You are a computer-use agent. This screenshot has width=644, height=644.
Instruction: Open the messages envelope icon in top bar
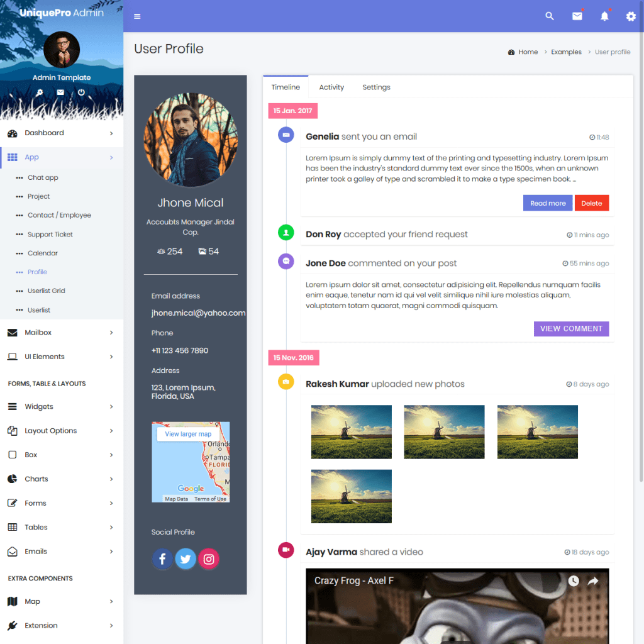coord(577,16)
